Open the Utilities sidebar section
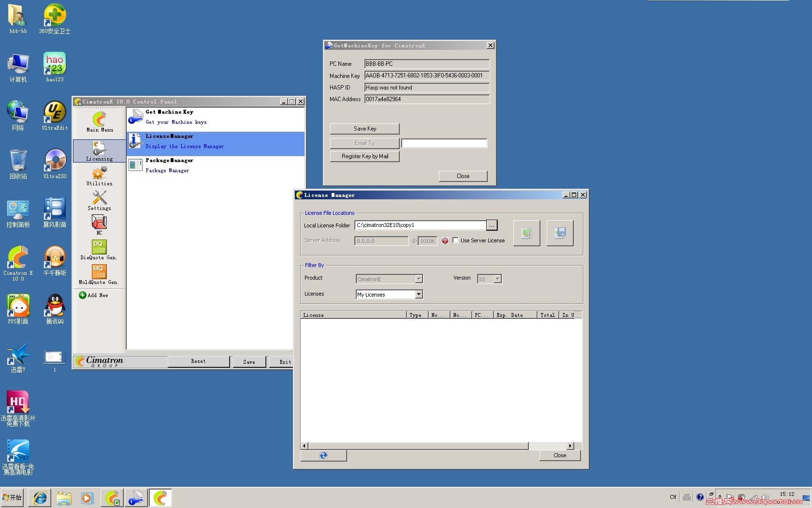The image size is (812, 508). pyautogui.click(x=100, y=176)
